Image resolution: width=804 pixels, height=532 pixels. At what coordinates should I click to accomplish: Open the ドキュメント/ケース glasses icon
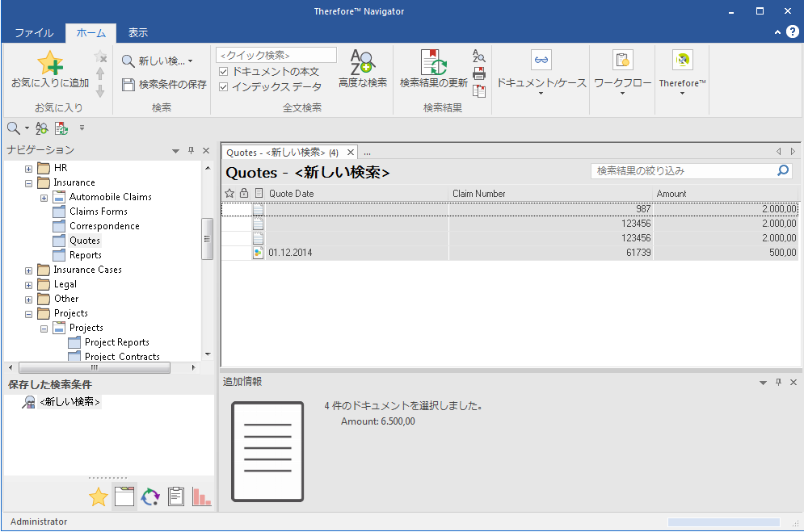click(541, 61)
